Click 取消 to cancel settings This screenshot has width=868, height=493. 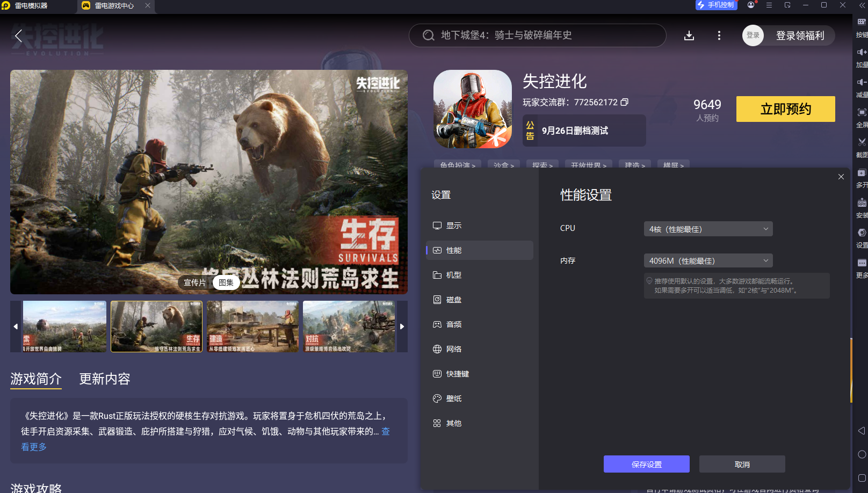742,464
